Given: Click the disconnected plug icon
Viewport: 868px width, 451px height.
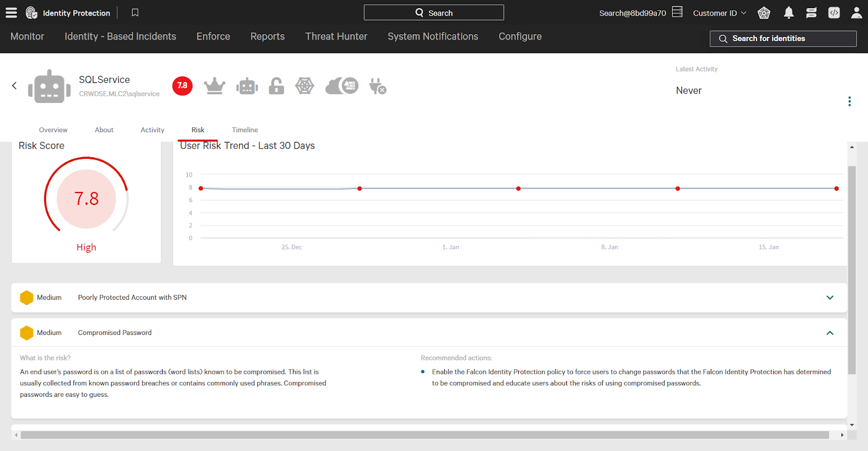Looking at the screenshot, I should 378,86.
